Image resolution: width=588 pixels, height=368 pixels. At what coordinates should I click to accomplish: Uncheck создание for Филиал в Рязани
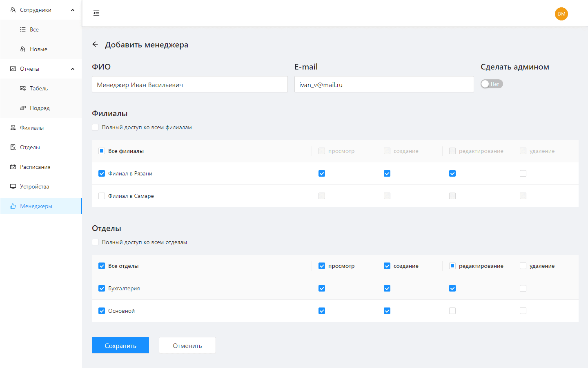[x=387, y=173]
